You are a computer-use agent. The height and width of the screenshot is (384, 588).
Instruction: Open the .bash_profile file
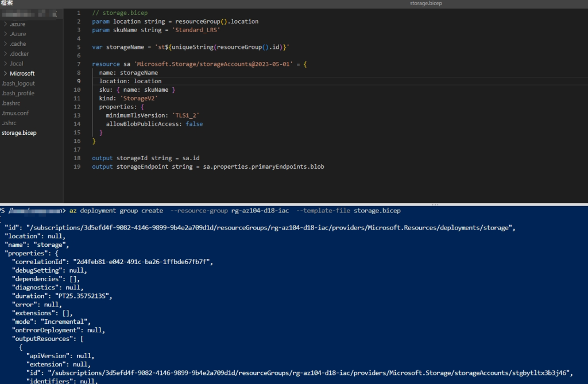18,94
